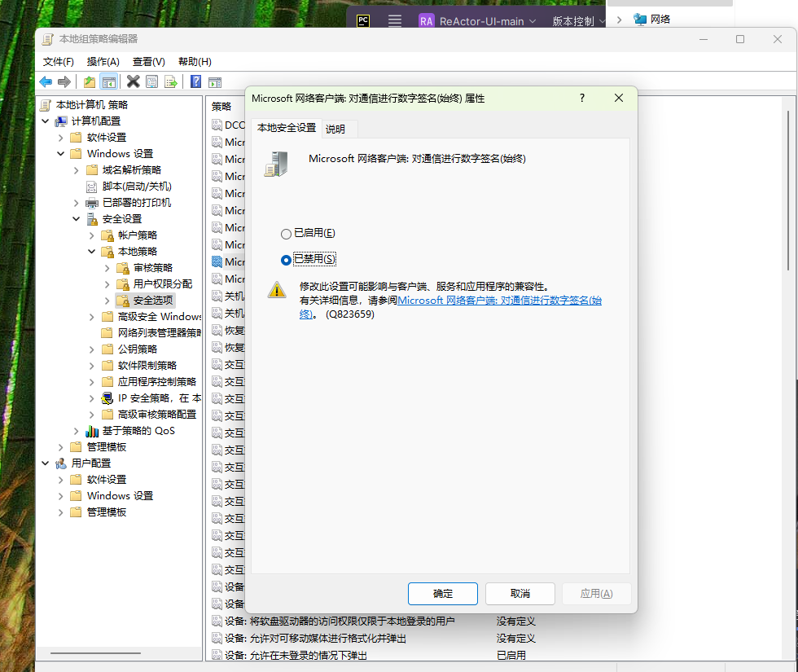Click the tree pane horizontal scrollbar
Viewport: 798px width, 672px height.
[x=95, y=653]
